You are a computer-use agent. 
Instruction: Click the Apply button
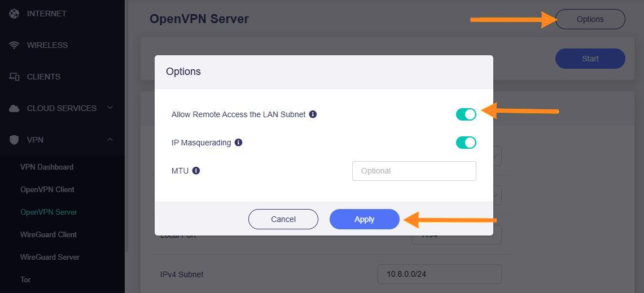click(x=364, y=219)
